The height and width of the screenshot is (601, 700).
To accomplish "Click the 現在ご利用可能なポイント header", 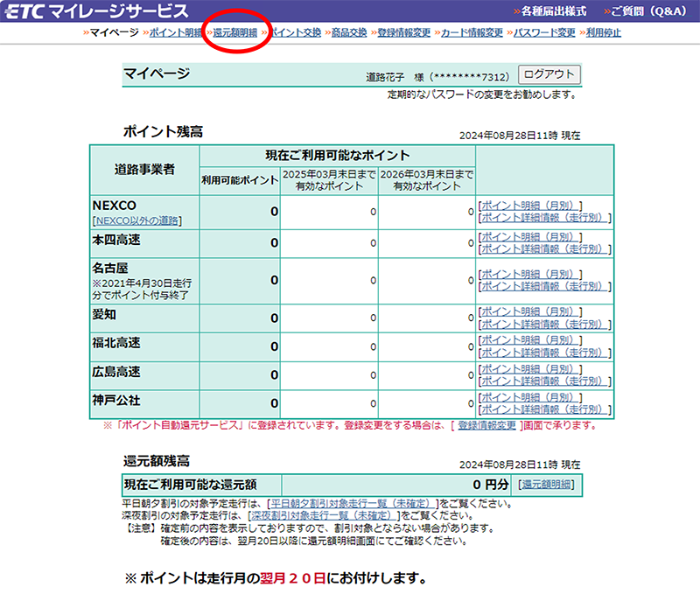I will coord(338,156).
